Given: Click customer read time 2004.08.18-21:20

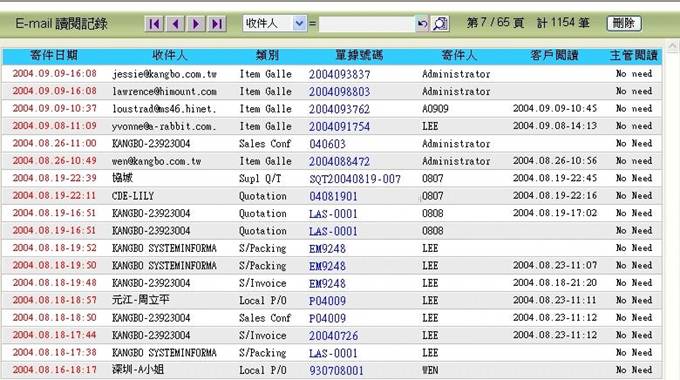Looking at the screenshot, I should (555, 283).
